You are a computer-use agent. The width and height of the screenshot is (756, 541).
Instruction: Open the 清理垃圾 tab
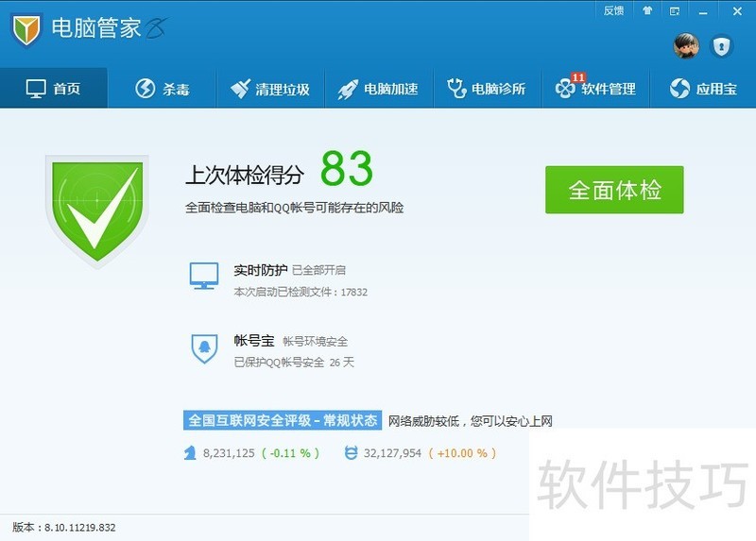coord(270,89)
